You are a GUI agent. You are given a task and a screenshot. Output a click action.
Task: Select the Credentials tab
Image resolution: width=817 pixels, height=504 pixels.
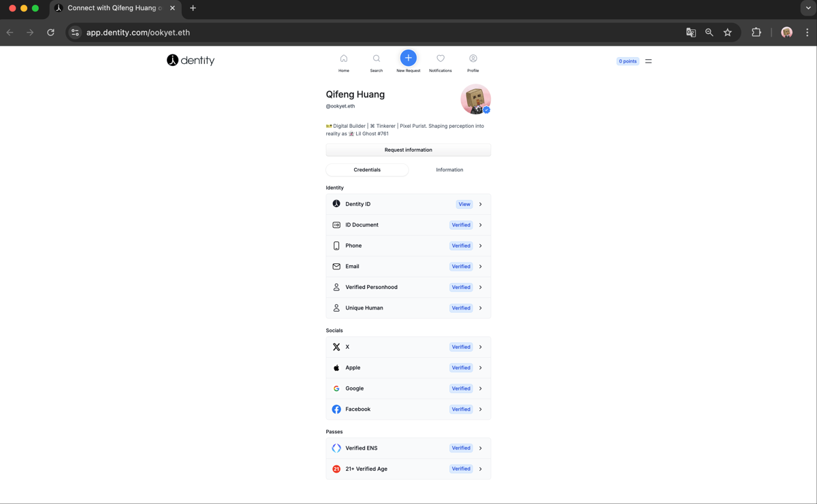367,170
